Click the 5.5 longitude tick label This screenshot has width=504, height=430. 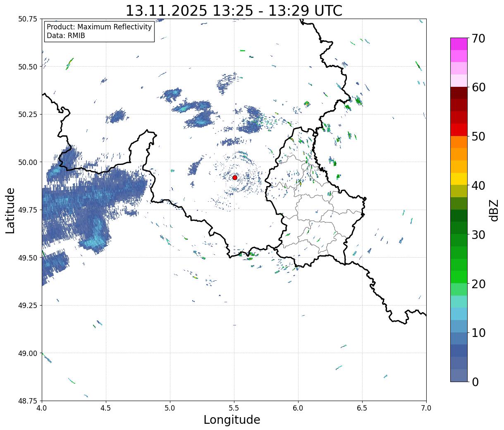pyautogui.click(x=234, y=408)
